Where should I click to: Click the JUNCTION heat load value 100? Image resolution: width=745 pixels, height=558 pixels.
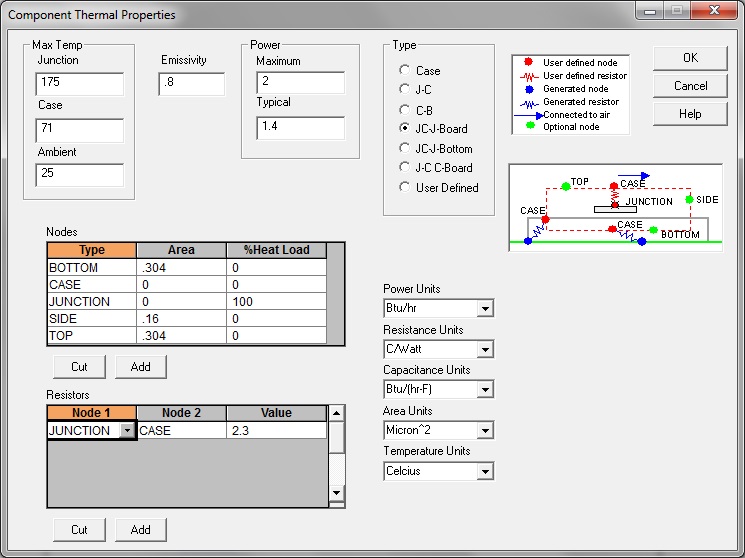tap(277, 302)
